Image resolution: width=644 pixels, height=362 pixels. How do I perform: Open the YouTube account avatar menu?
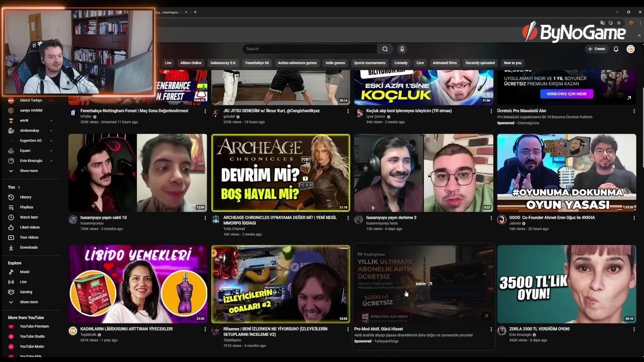pos(630,49)
